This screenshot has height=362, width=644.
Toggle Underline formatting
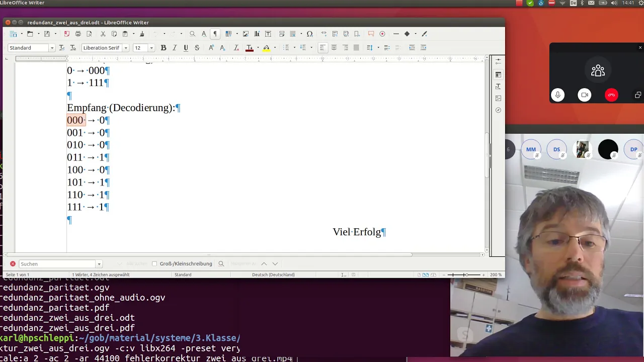coord(186,48)
